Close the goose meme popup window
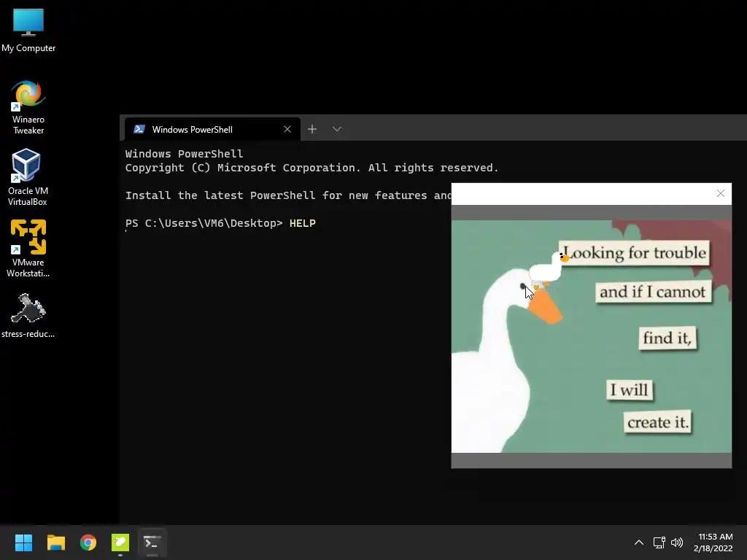 click(720, 193)
